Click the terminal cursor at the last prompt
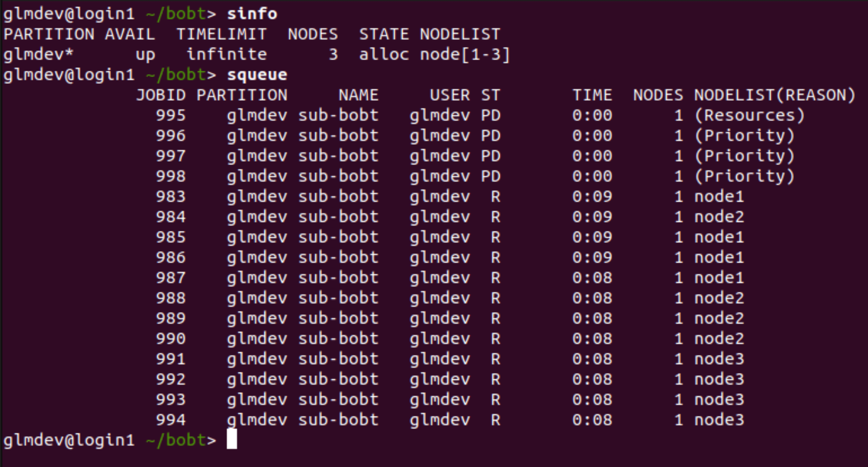The image size is (868, 467). tap(232, 439)
